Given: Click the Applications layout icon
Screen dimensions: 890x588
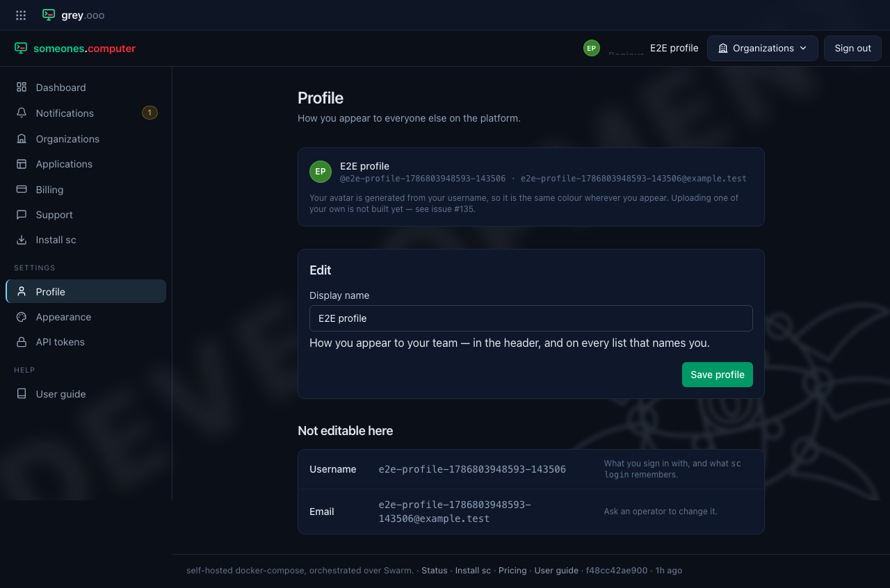Looking at the screenshot, I should [22, 164].
